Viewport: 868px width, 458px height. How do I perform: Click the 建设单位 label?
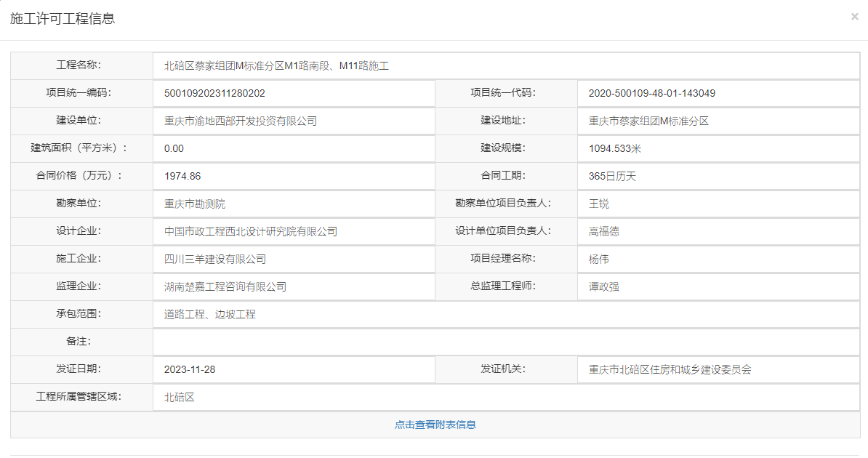[x=78, y=121]
